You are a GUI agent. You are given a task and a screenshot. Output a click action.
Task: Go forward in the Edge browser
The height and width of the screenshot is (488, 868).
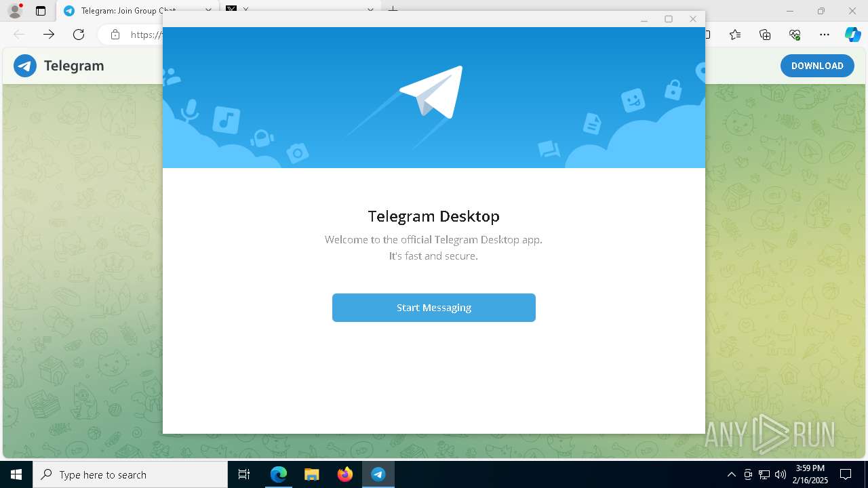tap(49, 35)
